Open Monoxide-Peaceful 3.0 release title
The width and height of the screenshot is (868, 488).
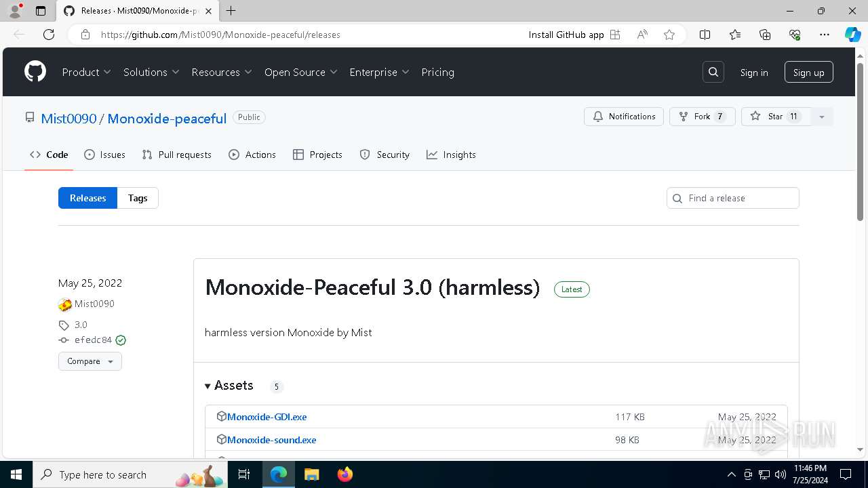[x=372, y=287]
